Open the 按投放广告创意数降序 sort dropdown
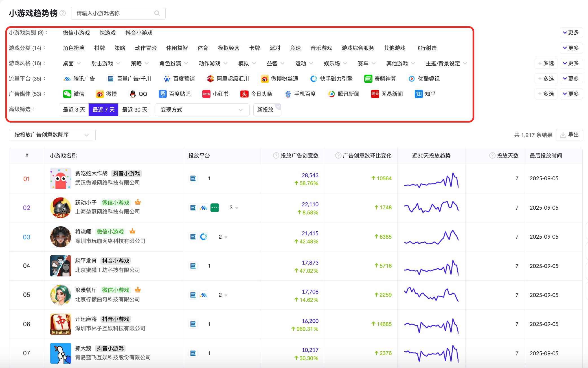 (52, 135)
